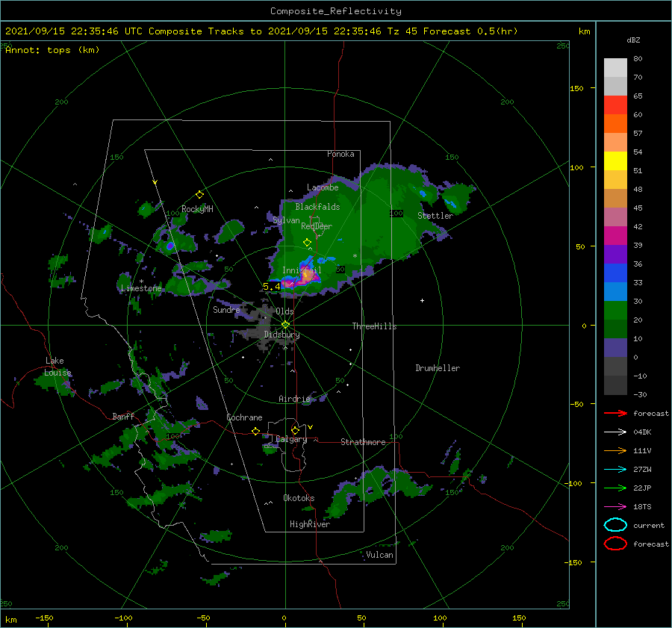This screenshot has height=628, width=672.
Task: Click the Lake Louise label
Action: click(57, 367)
